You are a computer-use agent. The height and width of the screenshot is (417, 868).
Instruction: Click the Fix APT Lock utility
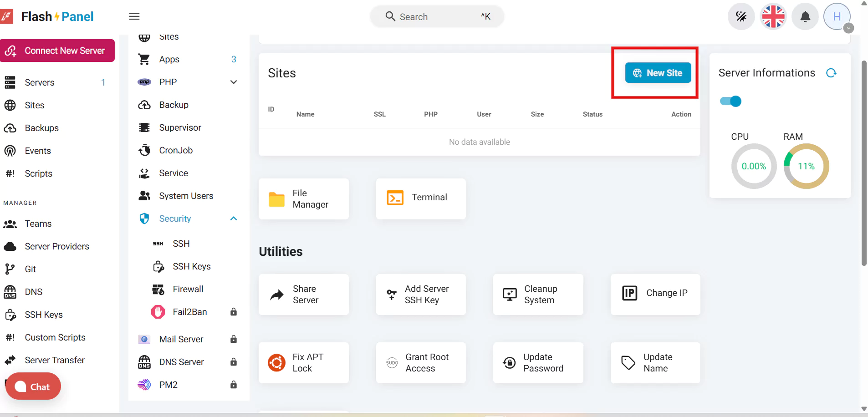(x=303, y=363)
